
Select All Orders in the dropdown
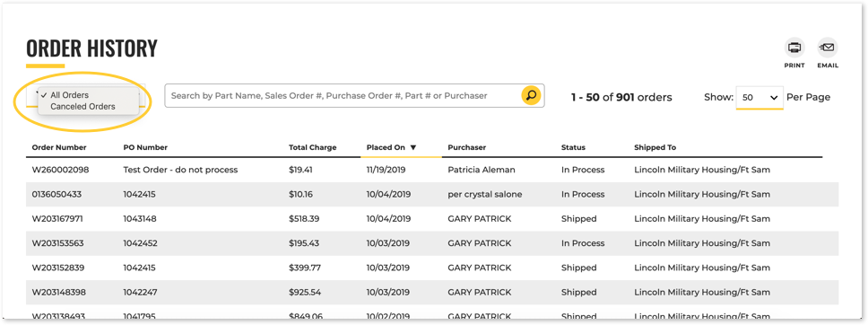[69, 95]
